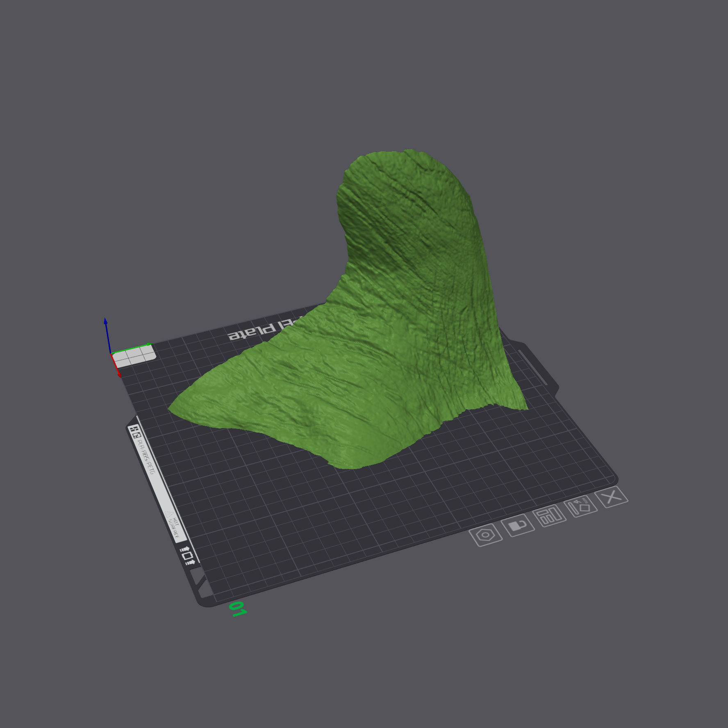Arrange objects using the plate layout icon
The image size is (728, 728).
[x=549, y=516]
